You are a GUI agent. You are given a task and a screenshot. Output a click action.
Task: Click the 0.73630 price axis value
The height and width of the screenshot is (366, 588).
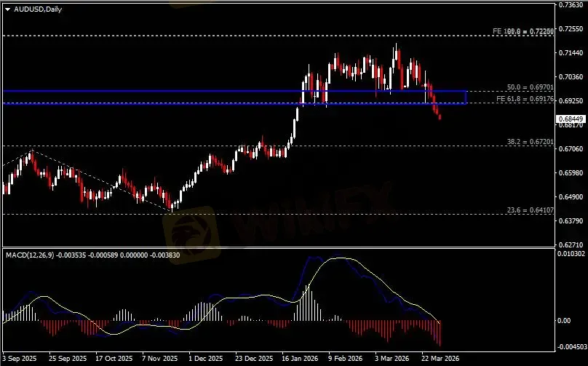tap(569, 4)
